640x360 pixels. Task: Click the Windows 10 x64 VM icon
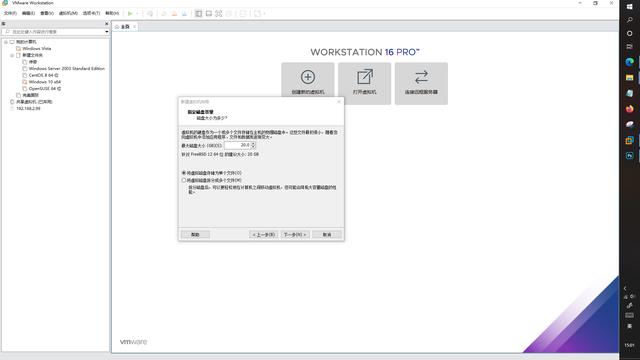pos(25,82)
